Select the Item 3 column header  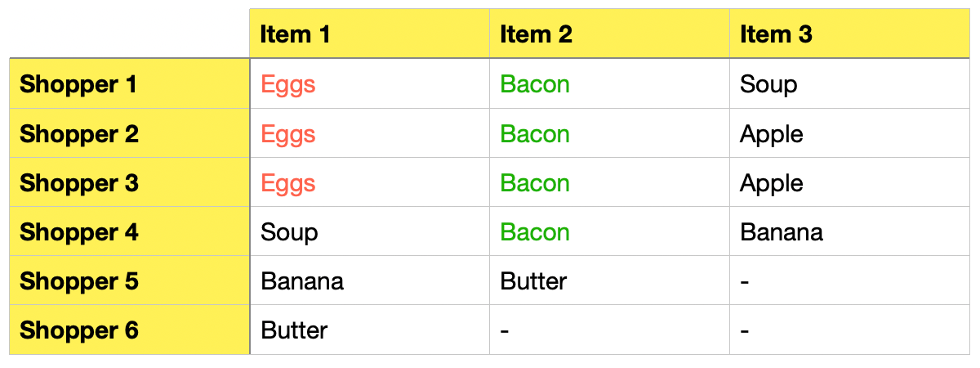click(850, 34)
